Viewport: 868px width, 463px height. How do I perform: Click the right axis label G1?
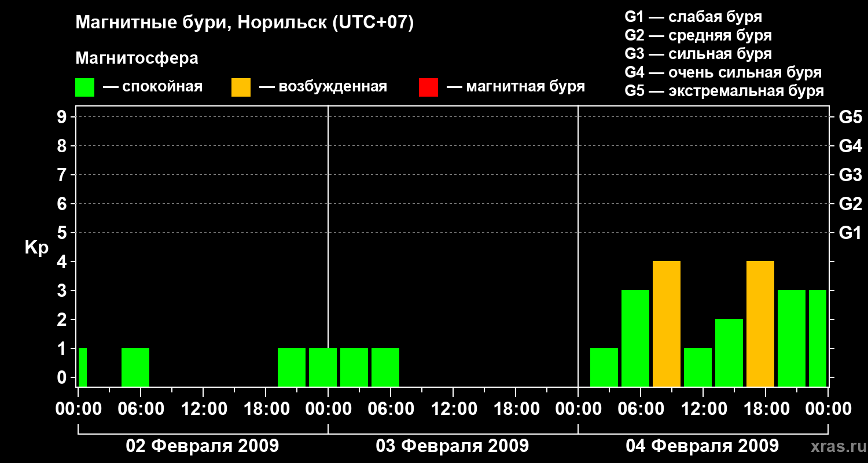click(x=850, y=233)
